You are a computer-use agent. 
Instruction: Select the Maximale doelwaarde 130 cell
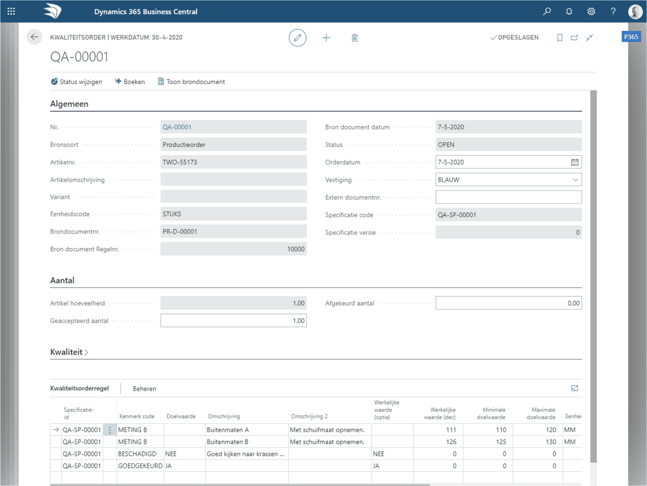pos(538,442)
